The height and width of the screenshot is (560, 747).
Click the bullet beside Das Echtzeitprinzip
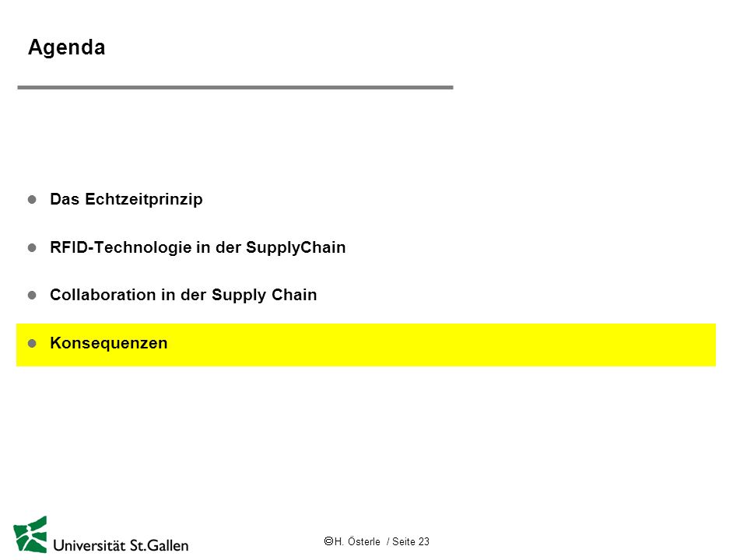pos(32,200)
